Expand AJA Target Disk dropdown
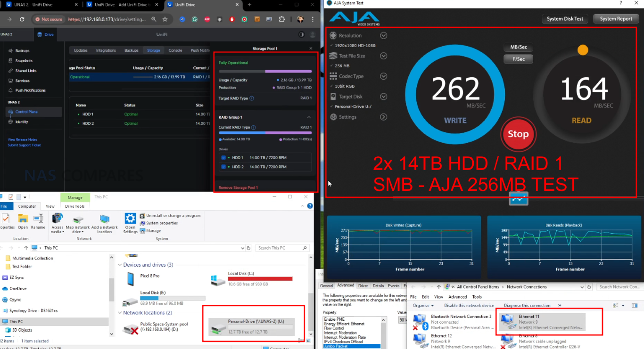Viewport: 644px width, 349px height. (383, 97)
